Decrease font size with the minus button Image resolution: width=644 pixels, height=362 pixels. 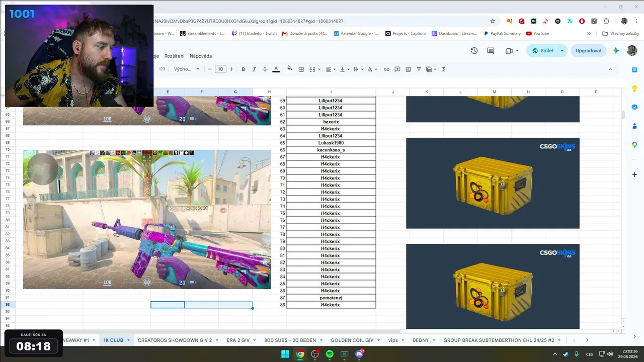(210, 69)
